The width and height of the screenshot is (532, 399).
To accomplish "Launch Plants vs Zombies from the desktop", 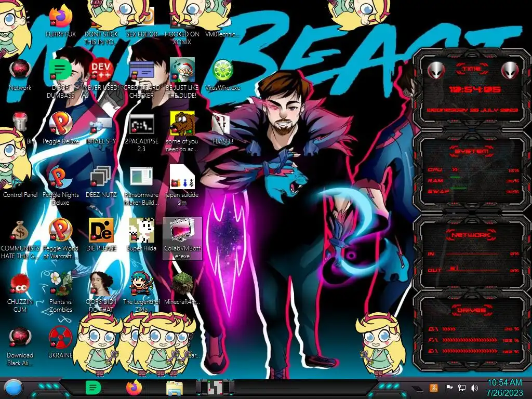I will point(60,284).
